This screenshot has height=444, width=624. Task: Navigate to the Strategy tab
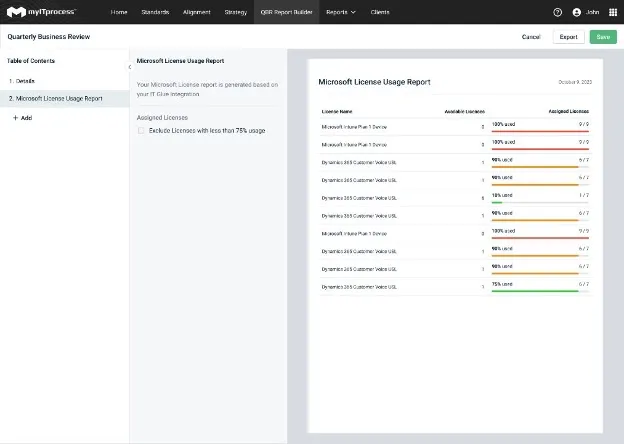pyautogui.click(x=236, y=12)
